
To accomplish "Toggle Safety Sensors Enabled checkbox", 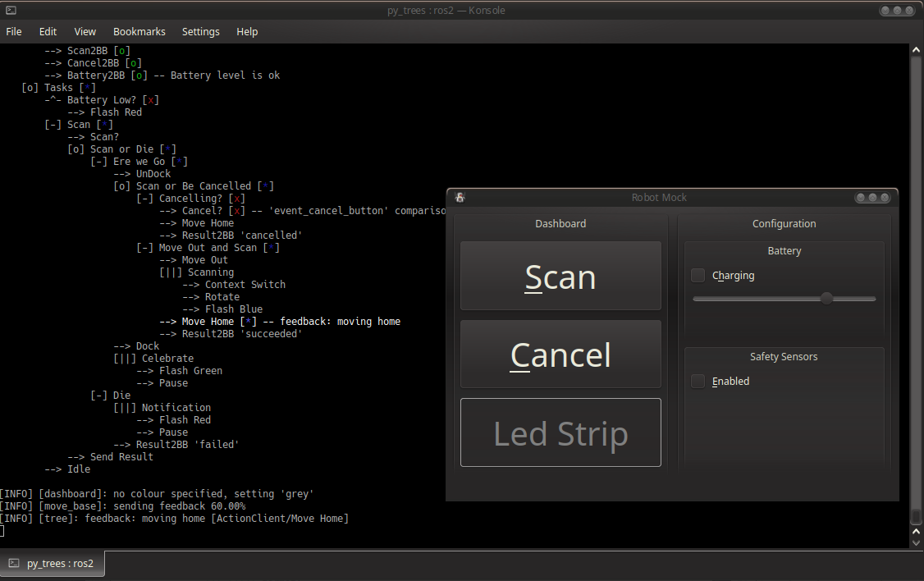I will (x=698, y=382).
